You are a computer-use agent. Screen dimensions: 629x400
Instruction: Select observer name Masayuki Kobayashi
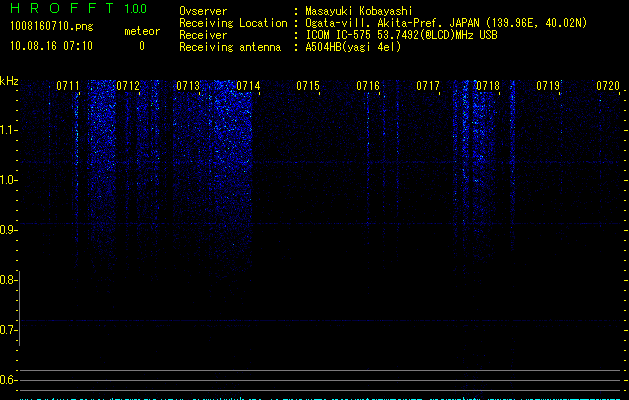pos(359,11)
